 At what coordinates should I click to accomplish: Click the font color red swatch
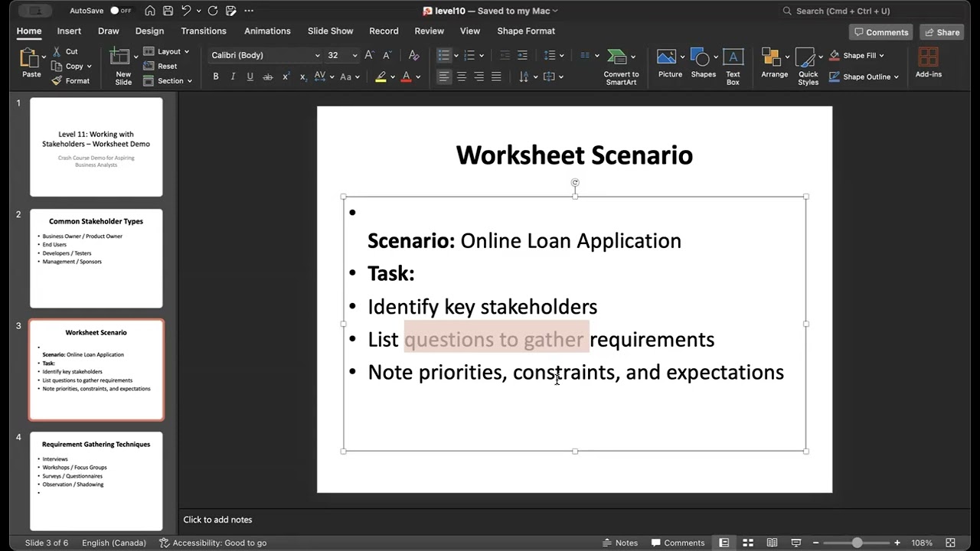click(x=406, y=77)
